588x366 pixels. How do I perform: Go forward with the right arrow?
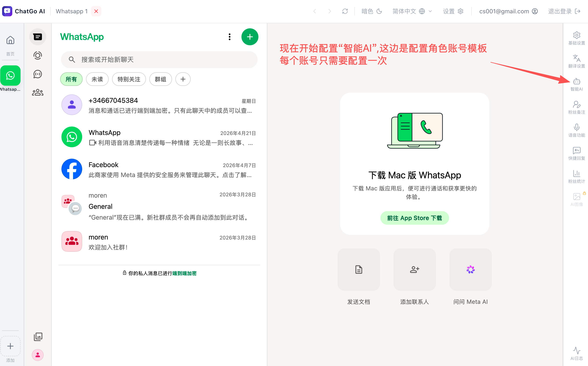pos(329,11)
